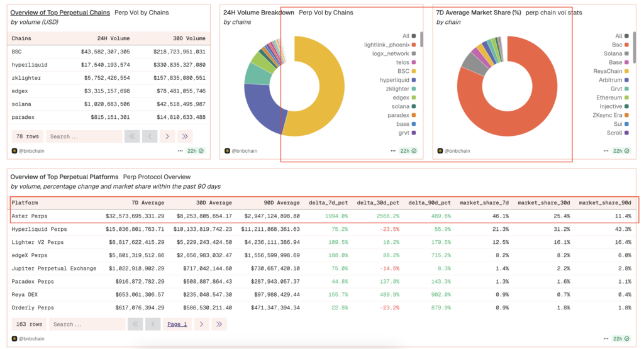Image resolution: width=644 pixels, height=349 pixels.
Task: Focus the Search field under platforms table
Action: [x=85, y=324]
